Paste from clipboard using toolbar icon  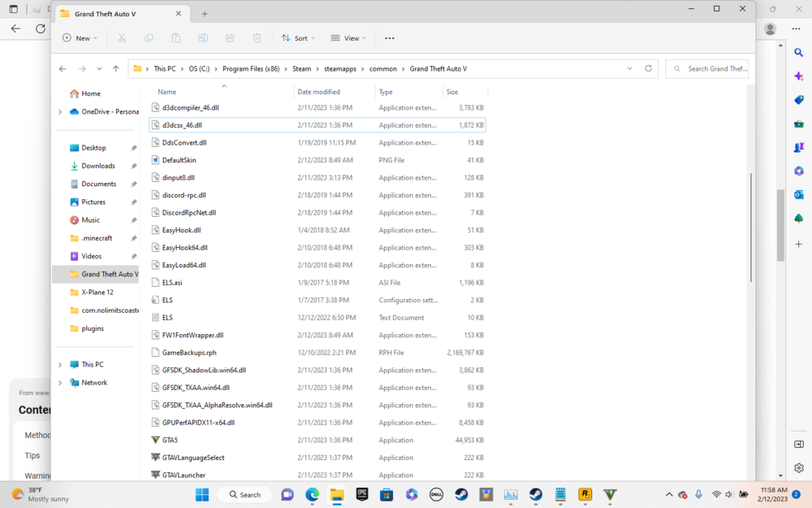[175, 37]
